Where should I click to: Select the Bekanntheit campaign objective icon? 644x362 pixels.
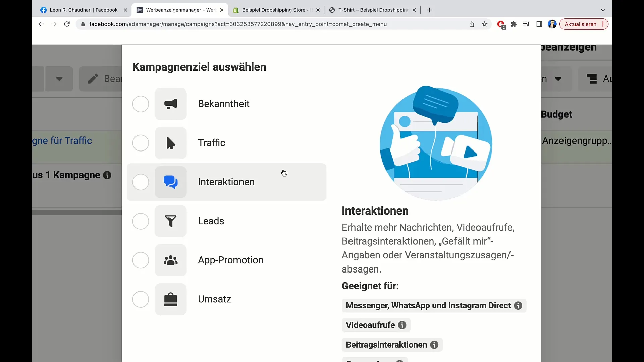(x=170, y=104)
